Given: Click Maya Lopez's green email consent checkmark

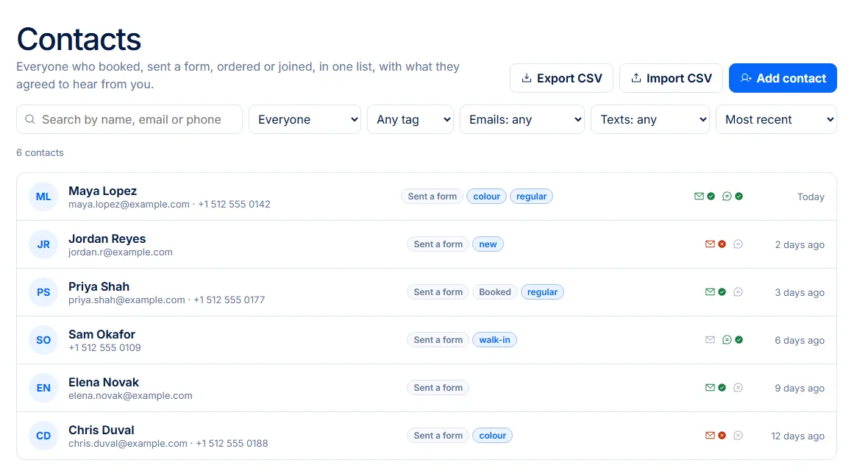Looking at the screenshot, I should [x=711, y=196].
